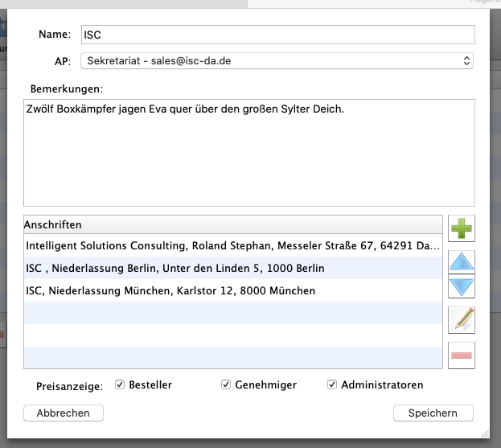Toggle the Genehmiger checkbox
The width and height of the screenshot is (501, 448).
(x=226, y=384)
